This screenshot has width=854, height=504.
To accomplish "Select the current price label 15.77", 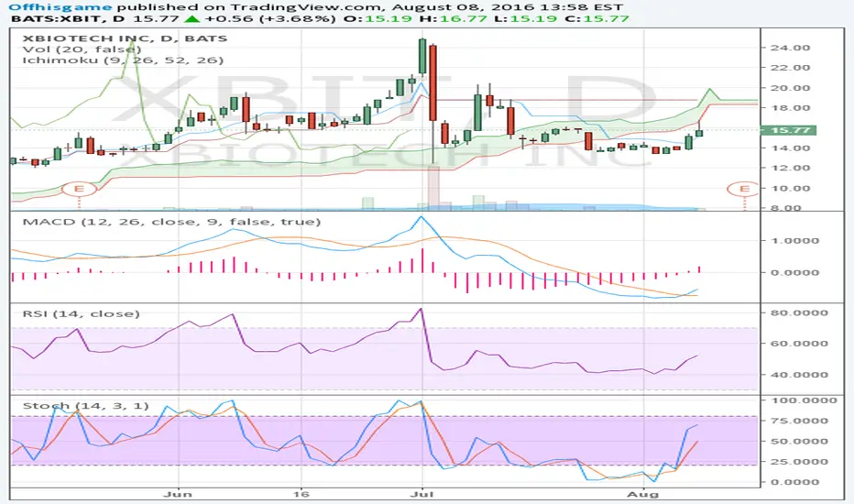I will [790, 130].
